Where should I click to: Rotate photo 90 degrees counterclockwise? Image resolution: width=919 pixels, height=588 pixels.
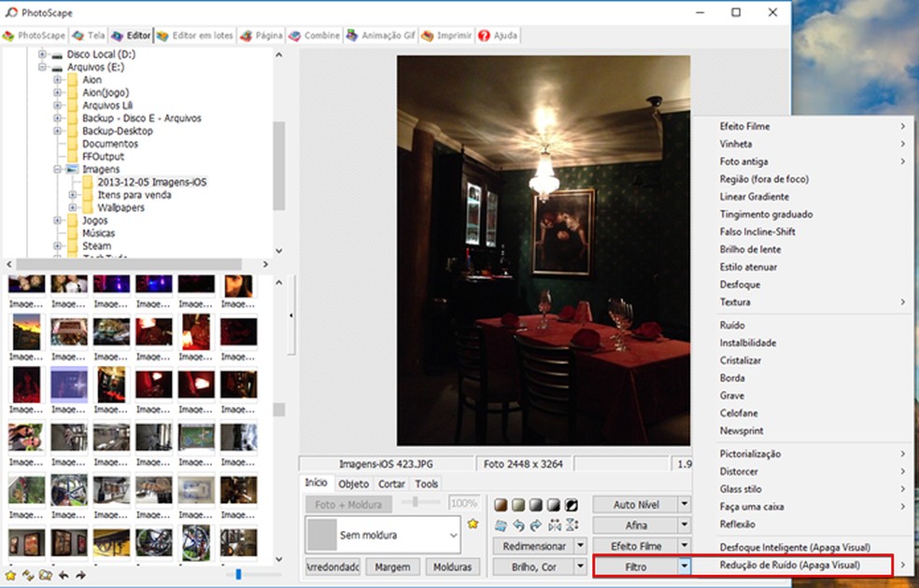[x=518, y=525]
